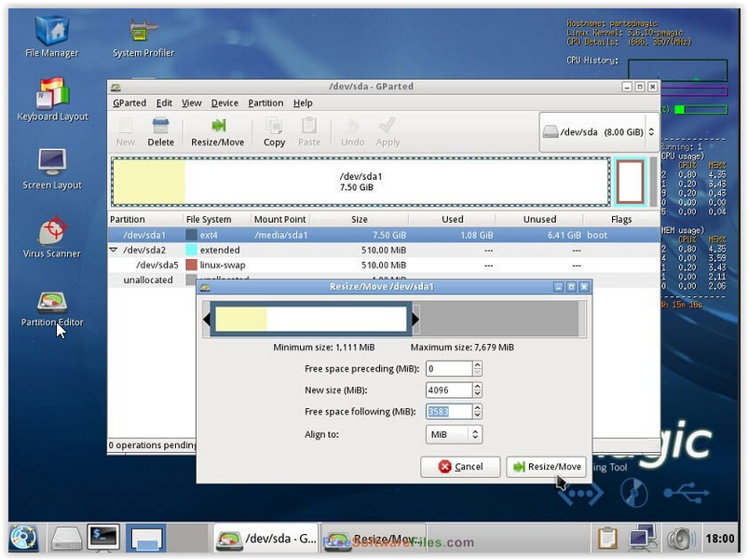Open the GParted menu
The height and width of the screenshot is (560, 748).
(129, 103)
